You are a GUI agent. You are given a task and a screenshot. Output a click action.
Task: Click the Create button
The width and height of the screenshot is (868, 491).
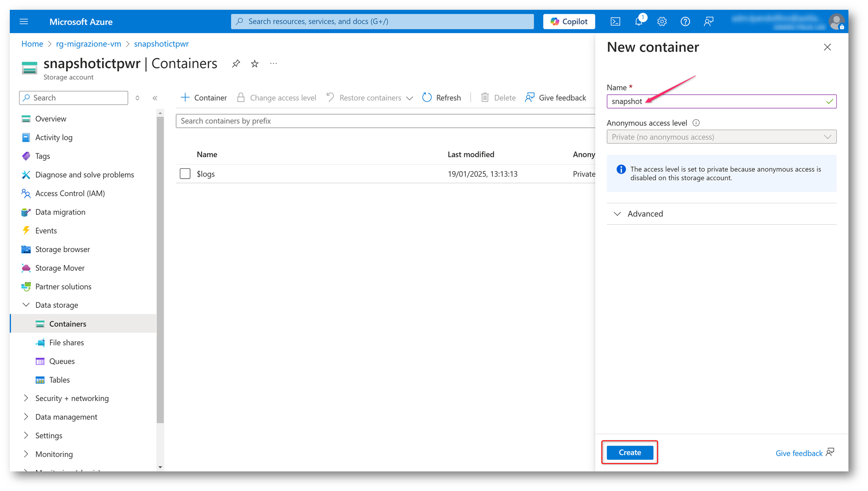pos(629,453)
